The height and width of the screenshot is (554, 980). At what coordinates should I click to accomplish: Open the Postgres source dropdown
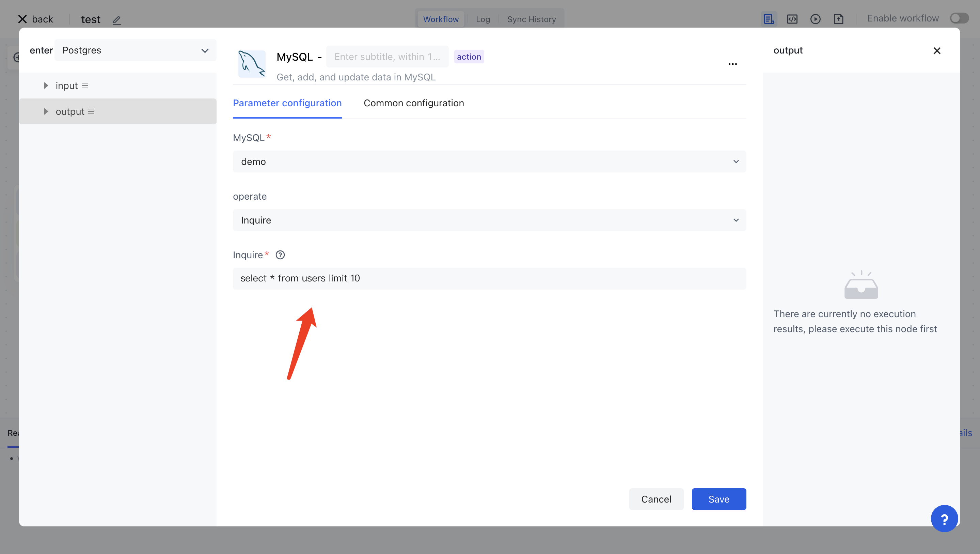(x=135, y=50)
